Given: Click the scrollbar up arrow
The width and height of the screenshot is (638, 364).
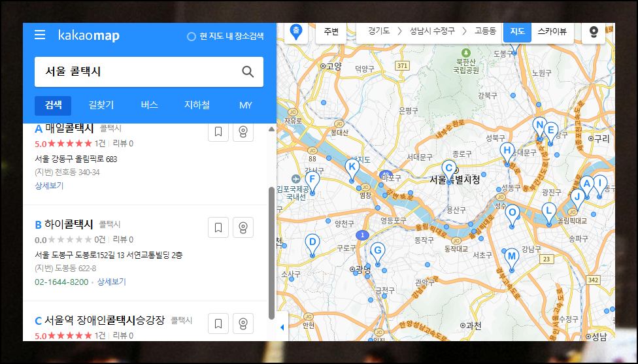Looking at the screenshot, I should click(x=271, y=129).
